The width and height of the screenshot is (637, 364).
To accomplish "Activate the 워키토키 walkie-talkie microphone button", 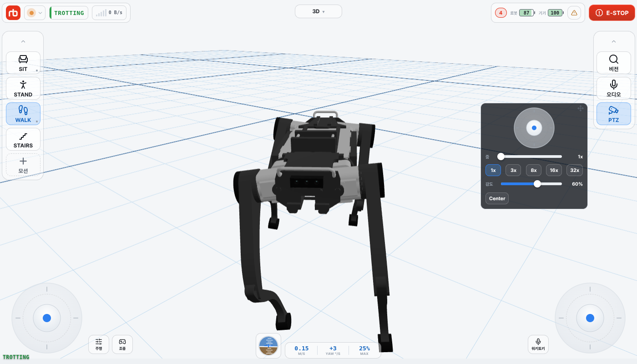I will [x=538, y=344].
